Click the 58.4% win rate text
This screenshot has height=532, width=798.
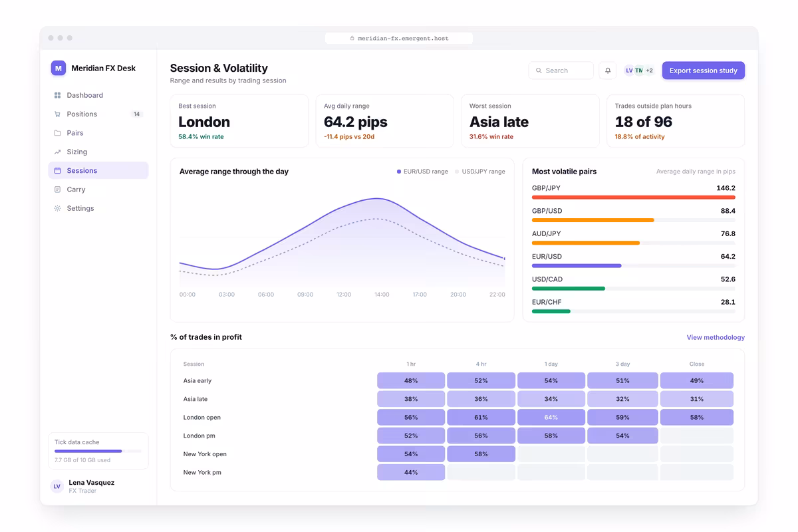point(201,137)
